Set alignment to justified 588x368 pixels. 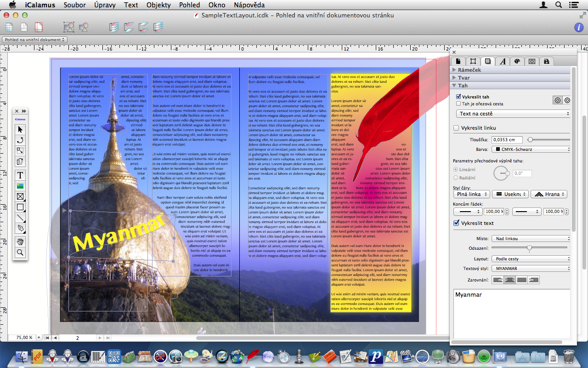point(521,280)
